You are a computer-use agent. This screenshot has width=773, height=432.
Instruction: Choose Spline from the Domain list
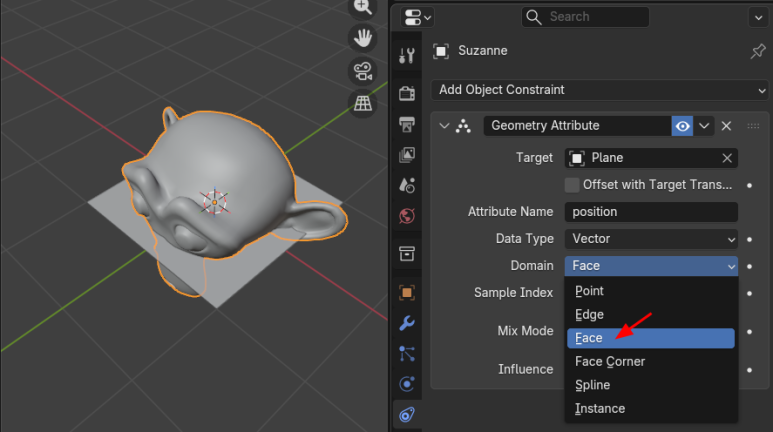click(651, 385)
